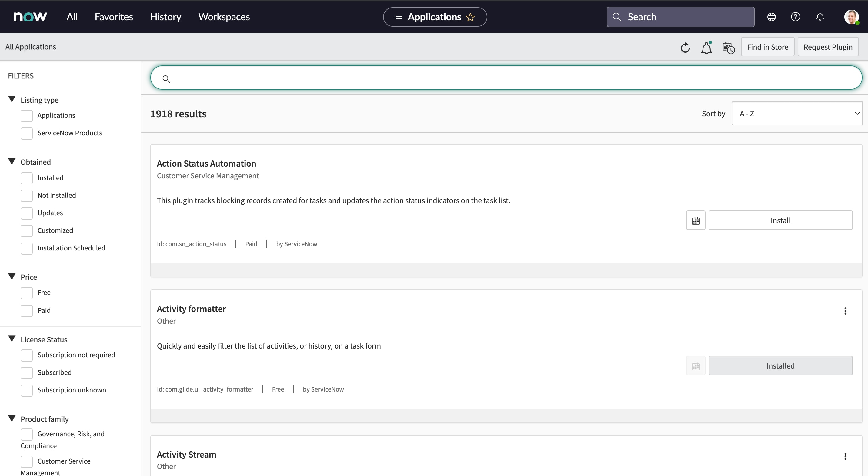Open the help question mark icon

pos(795,17)
